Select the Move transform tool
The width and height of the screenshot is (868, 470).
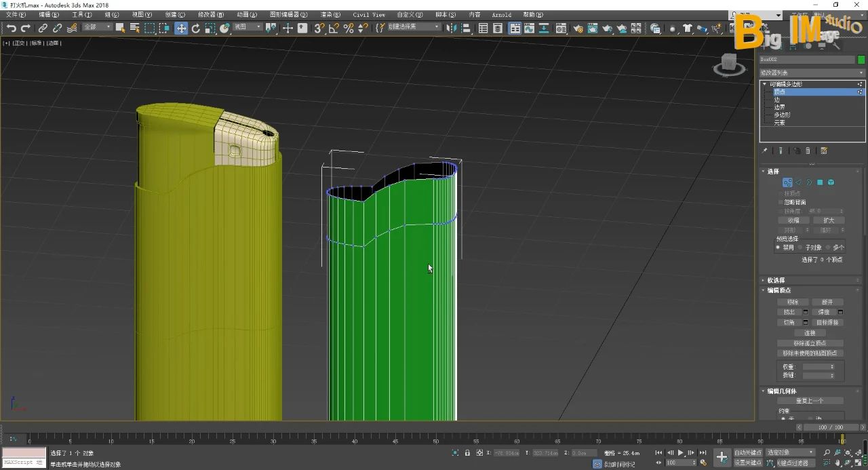(x=181, y=28)
